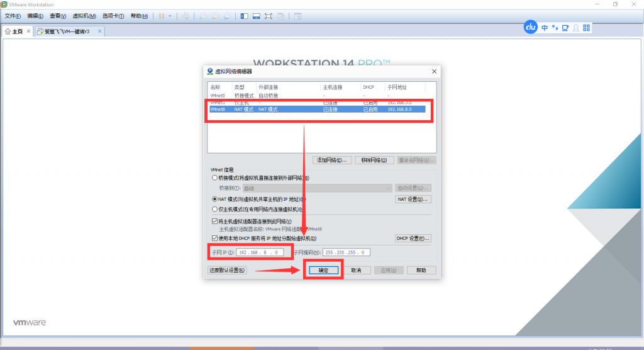This screenshot has width=644, height=350.
Task: Click the console view toolbar icon
Action: tap(297, 16)
